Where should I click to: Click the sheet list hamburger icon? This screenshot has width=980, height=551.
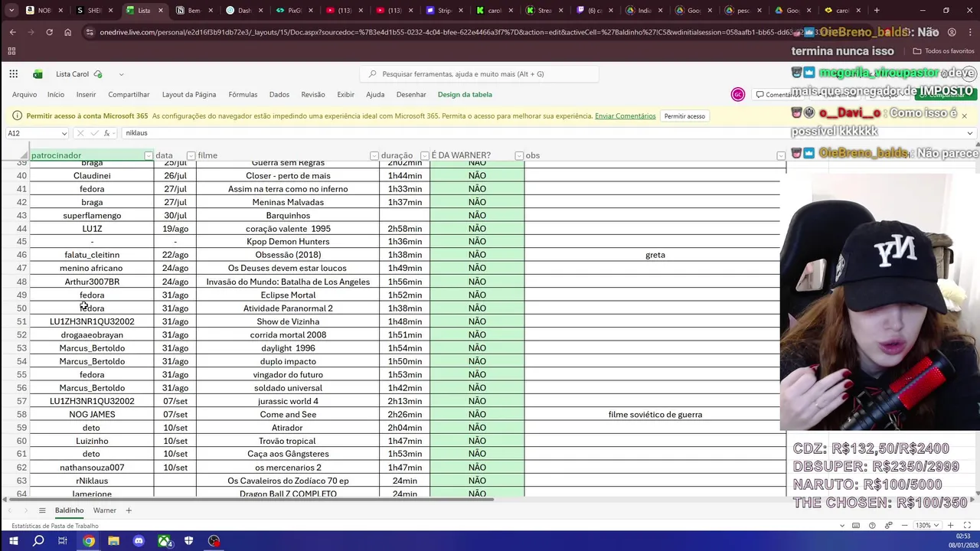pos(42,510)
